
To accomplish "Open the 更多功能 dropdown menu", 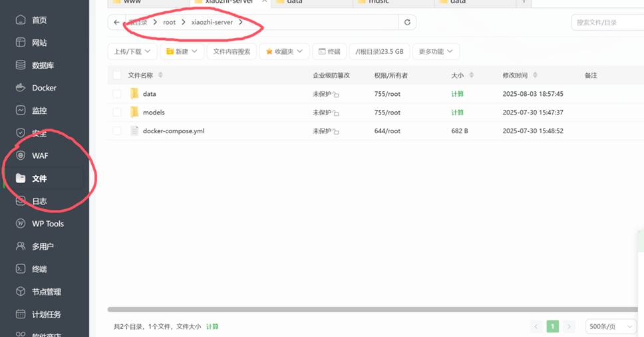I will point(436,51).
